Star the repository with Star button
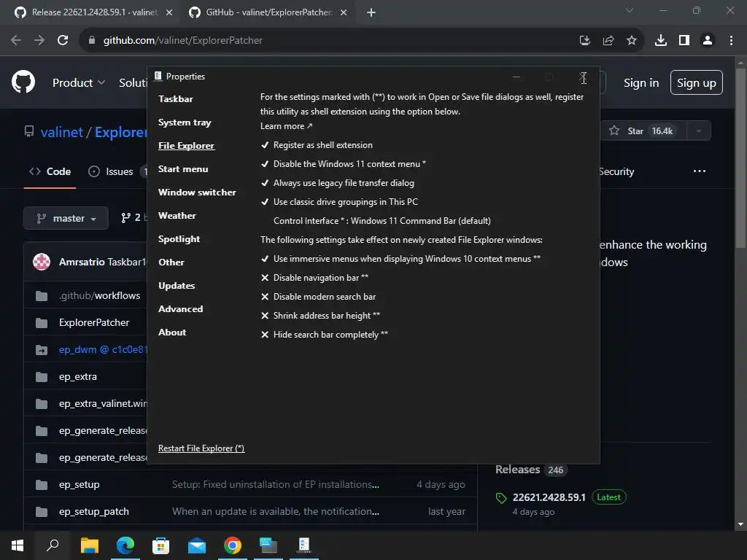Screen dimensions: 747x560 coord(643,131)
